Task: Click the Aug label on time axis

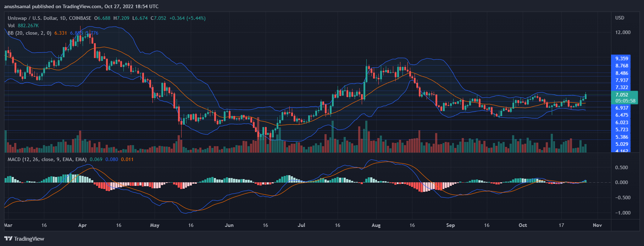Action: pyautogui.click(x=376, y=225)
